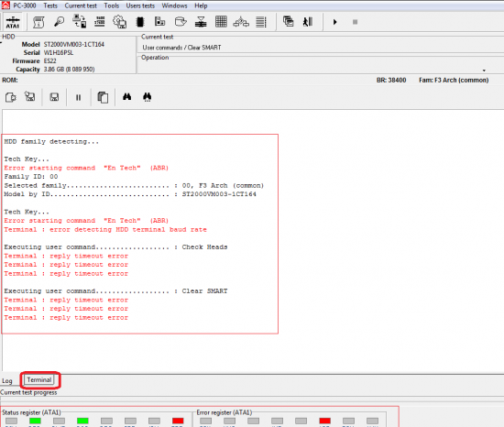This screenshot has width=504, height=427.
Task: Click the stacked windows icon
Action: click(289, 21)
